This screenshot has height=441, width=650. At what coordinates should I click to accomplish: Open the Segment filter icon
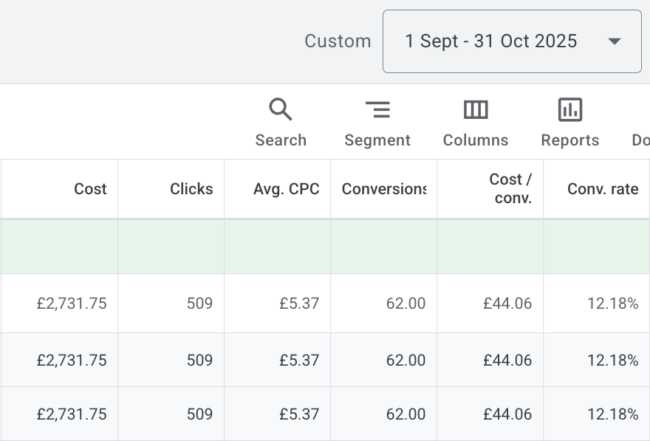tap(377, 110)
